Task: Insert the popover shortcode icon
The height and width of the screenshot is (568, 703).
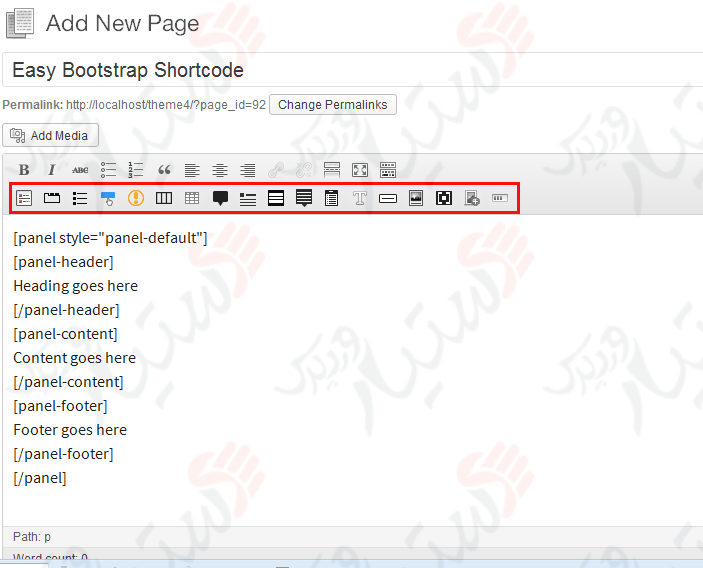Action: pos(304,198)
